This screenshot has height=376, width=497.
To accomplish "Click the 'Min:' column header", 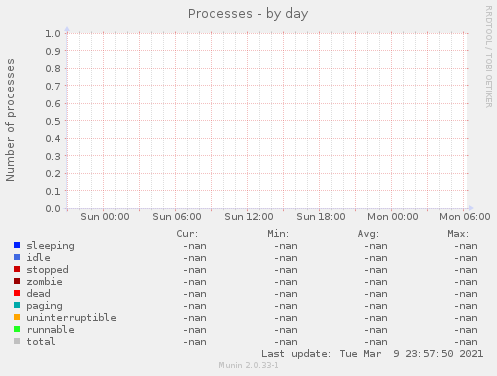I will point(278,234).
